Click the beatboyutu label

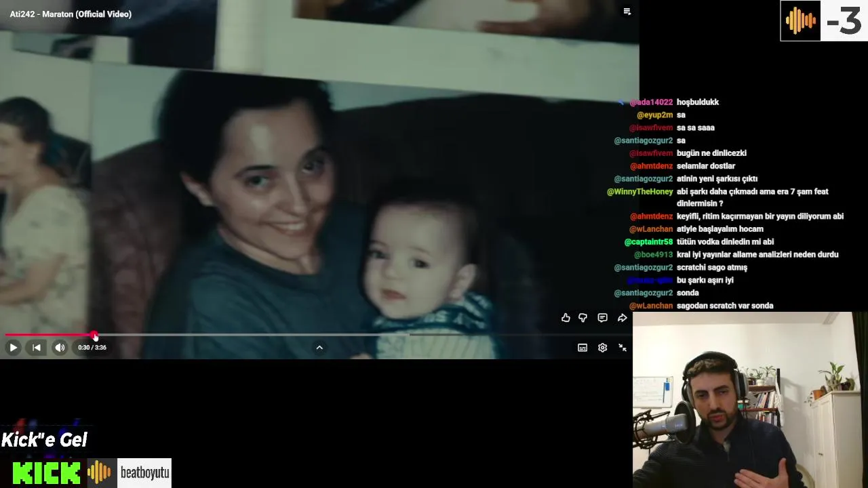tap(144, 473)
